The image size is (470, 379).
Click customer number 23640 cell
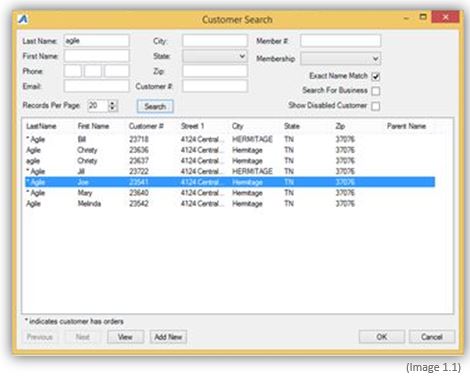[x=139, y=193]
